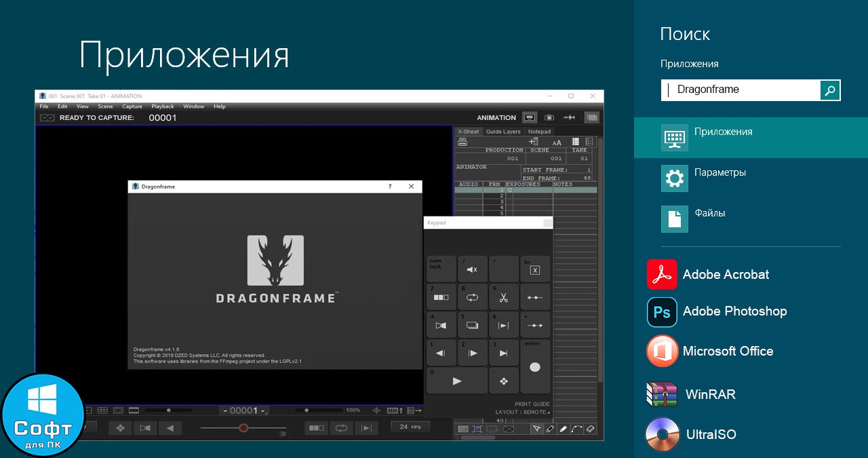Open the frame counter 00001 dropdown below the view
This screenshot has width=868, height=458.
(245, 411)
